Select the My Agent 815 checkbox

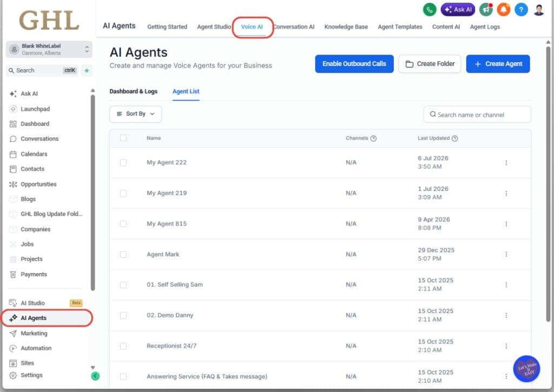pyautogui.click(x=123, y=224)
